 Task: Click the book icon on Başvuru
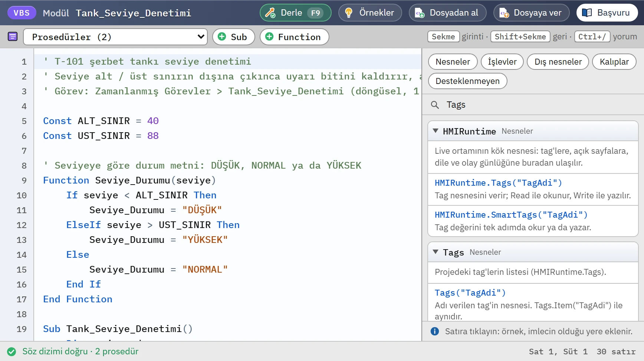click(x=587, y=13)
